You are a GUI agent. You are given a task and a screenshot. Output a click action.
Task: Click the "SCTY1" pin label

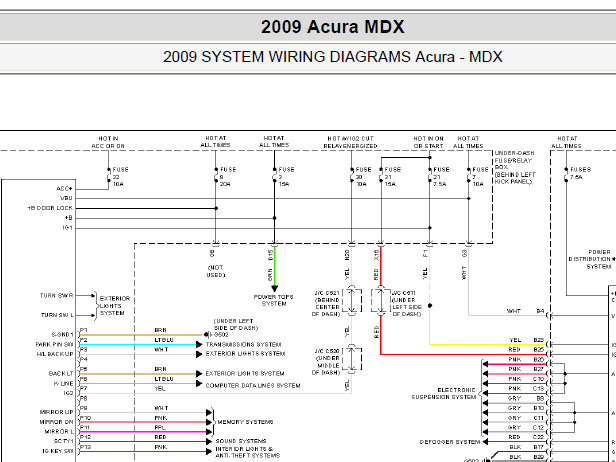click(x=64, y=441)
